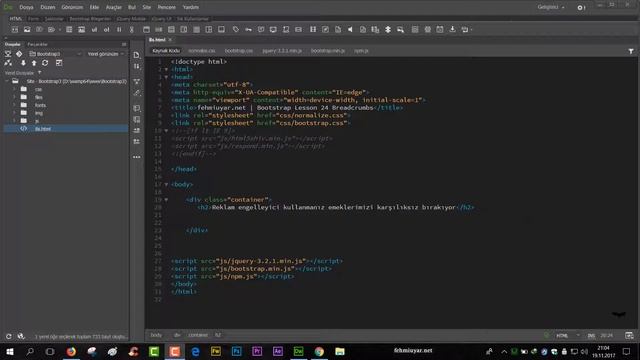Show the jquery-3.2.1.min.js related file
This screenshot has height=360, width=640.
[282, 51]
